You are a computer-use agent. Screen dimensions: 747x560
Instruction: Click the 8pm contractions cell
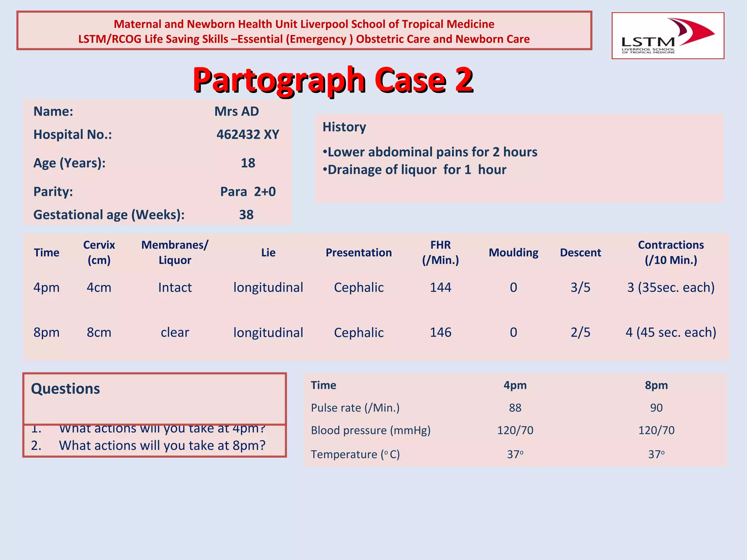pos(670,332)
